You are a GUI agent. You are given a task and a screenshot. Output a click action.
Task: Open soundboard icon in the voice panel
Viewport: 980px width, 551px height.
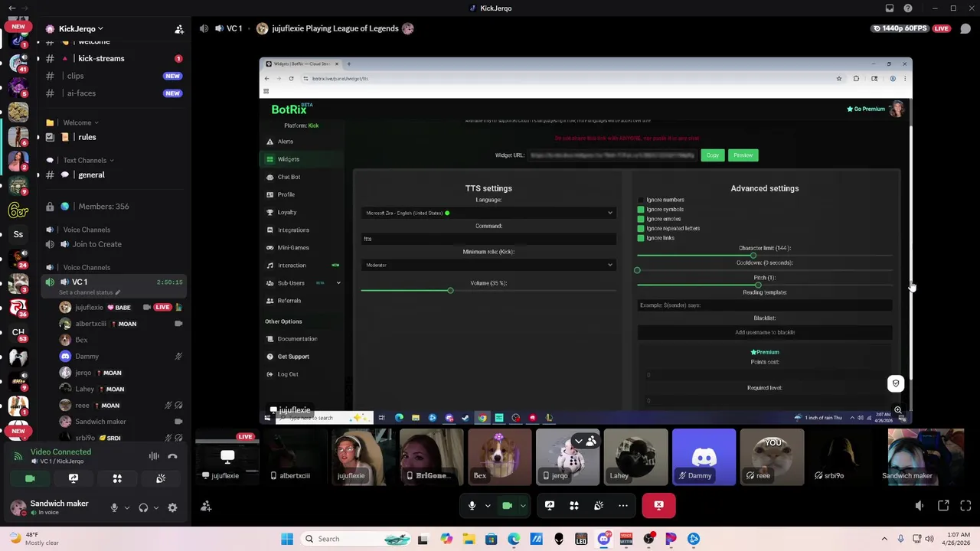click(161, 478)
